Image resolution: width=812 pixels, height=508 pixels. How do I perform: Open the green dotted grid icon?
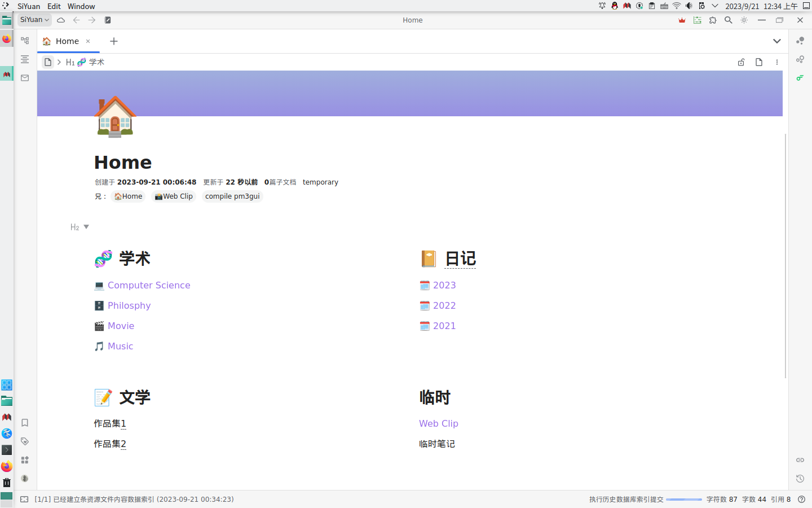(698, 20)
